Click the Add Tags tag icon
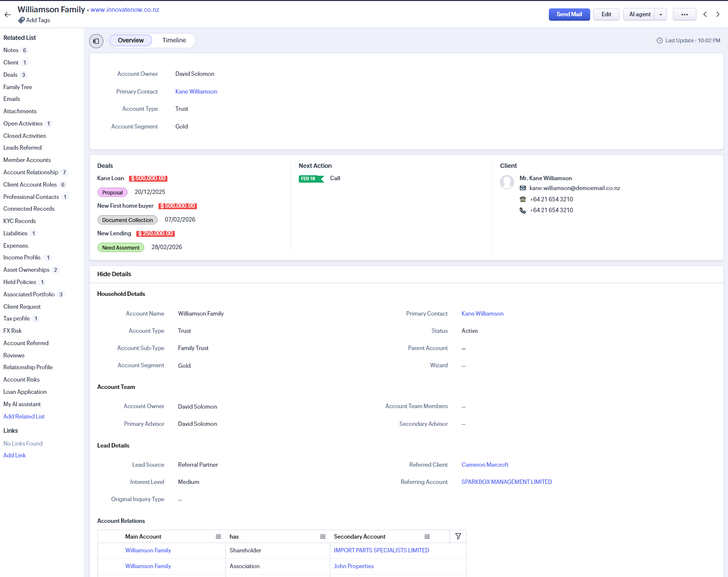The image size is (728, 577). point(21,20)
